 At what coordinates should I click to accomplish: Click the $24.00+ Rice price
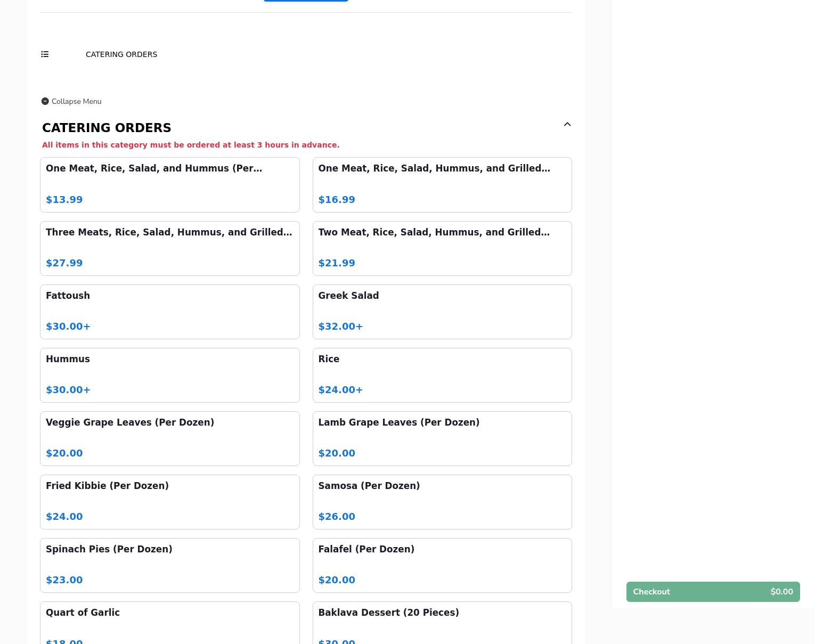(x=340, y=390)
